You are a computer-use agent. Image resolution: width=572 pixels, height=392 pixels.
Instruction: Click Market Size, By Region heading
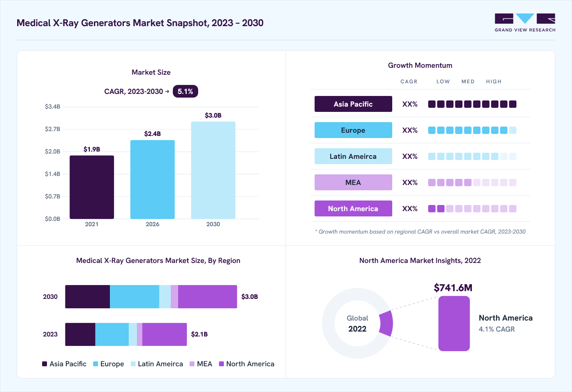coord(158,261)
